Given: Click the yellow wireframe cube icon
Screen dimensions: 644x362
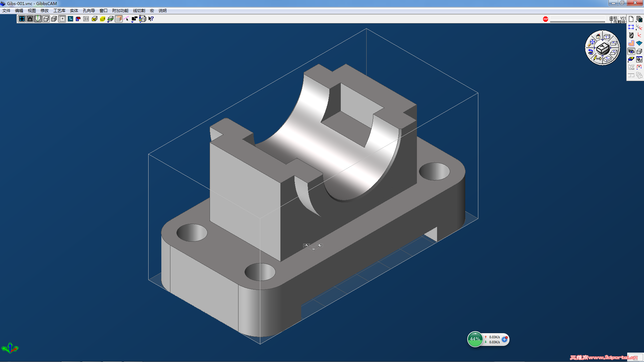Looking at the screenshot, I should [x=102, y=19].
